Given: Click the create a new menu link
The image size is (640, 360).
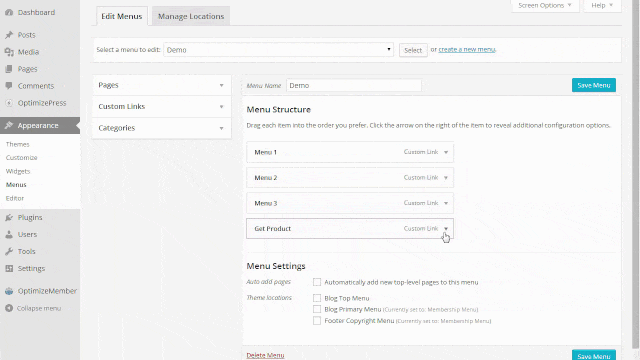Looking at the screenshot, I should coord(467,49).
